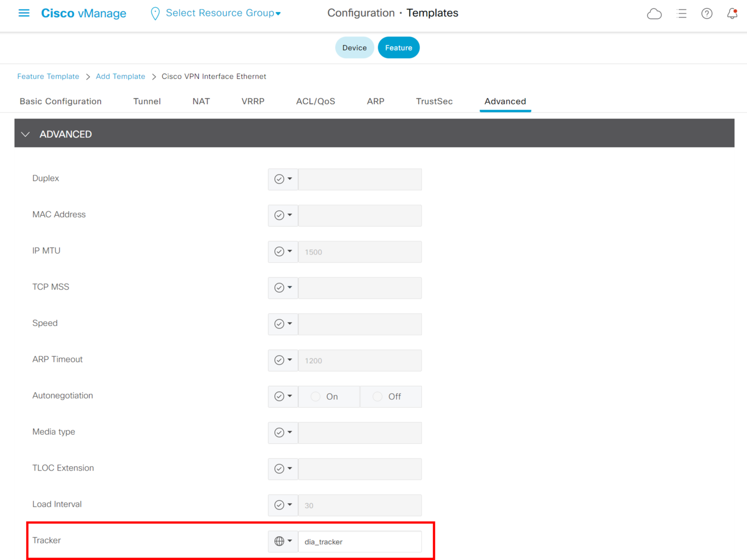Select Autonegotiation On radio button
The width and height of the screenshot is (747, 560).
click(x=315, y=396)
